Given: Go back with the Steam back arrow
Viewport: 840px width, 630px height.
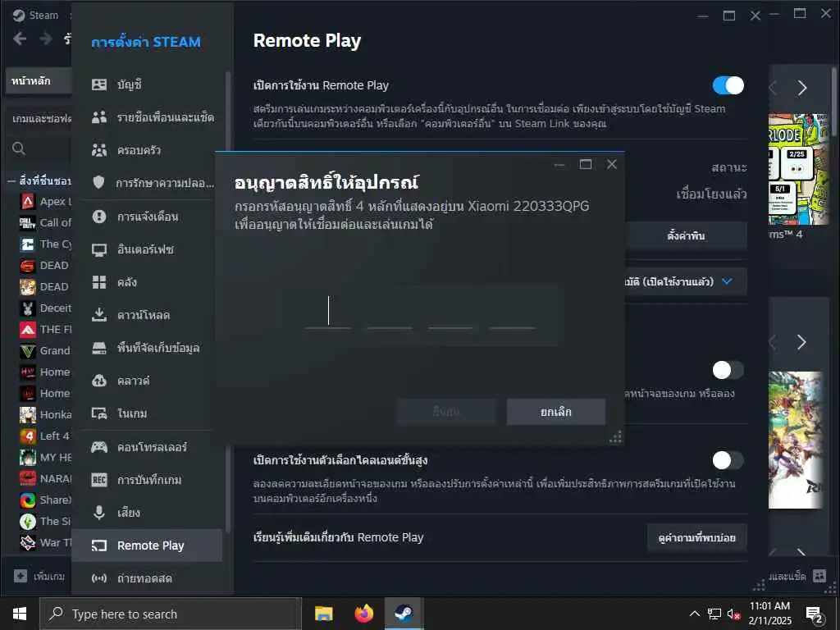Looking at the screenshot, I should [x=20, y=39].
